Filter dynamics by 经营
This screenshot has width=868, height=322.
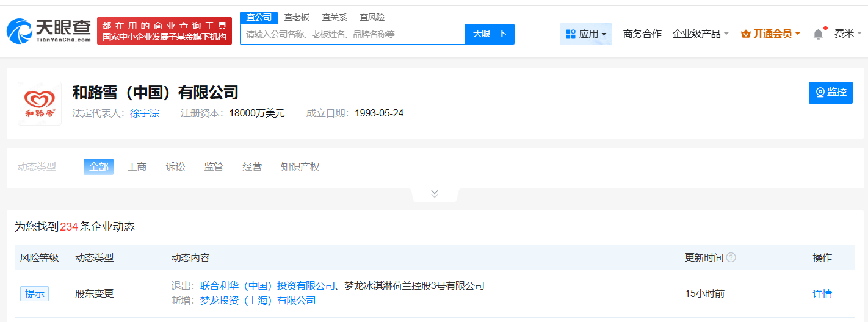253,166
